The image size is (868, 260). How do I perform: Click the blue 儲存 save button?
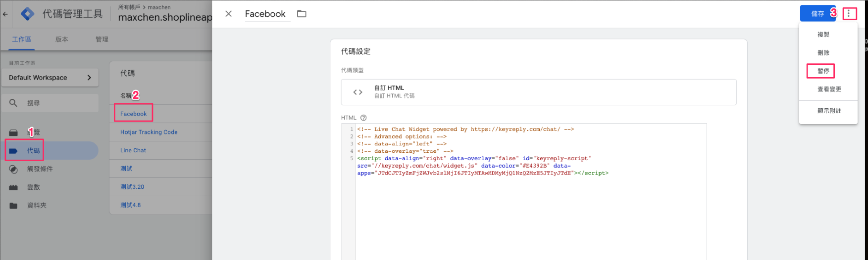pos(817,13)
